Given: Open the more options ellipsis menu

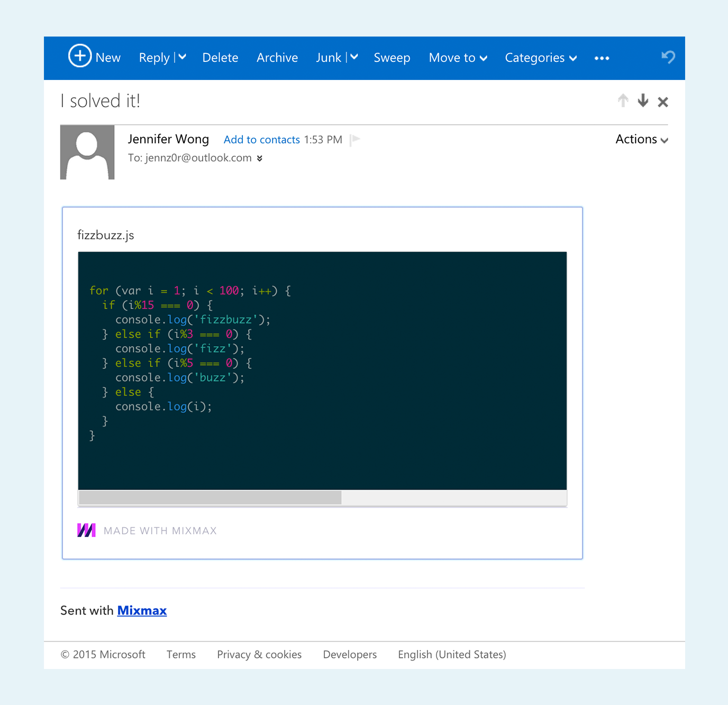Looking at the screenshot, I should [x=602, y=58].
